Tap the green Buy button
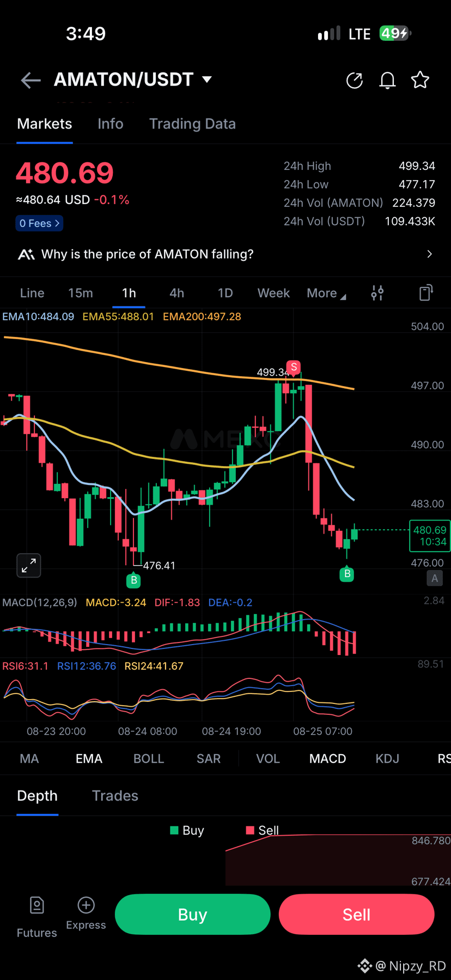451x980 pixels. point(193,915)
